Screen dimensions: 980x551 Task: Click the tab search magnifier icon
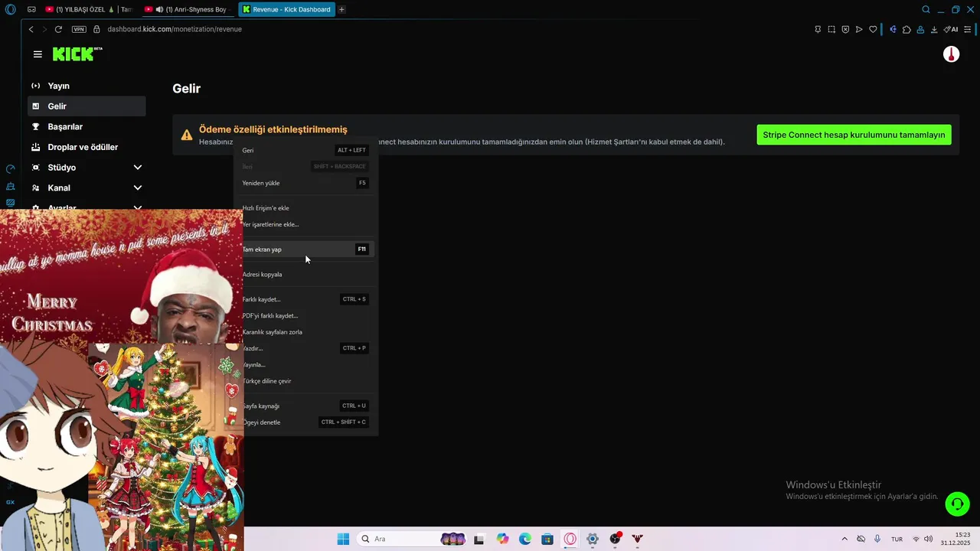coord(926,9)
